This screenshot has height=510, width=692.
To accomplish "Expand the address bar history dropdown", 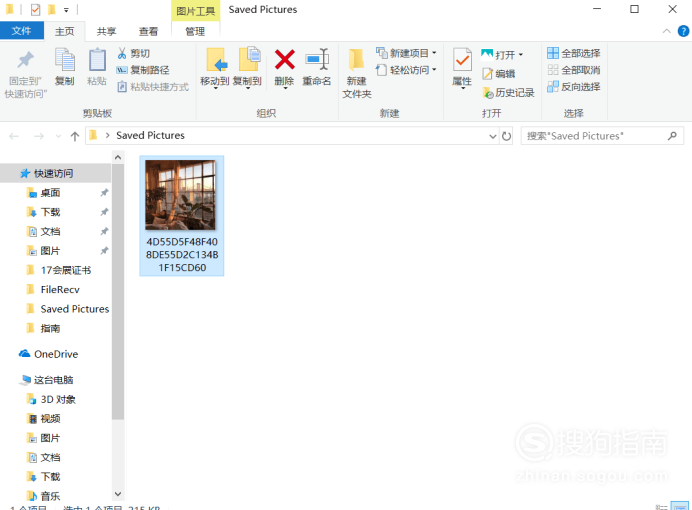I will [493, 136].
